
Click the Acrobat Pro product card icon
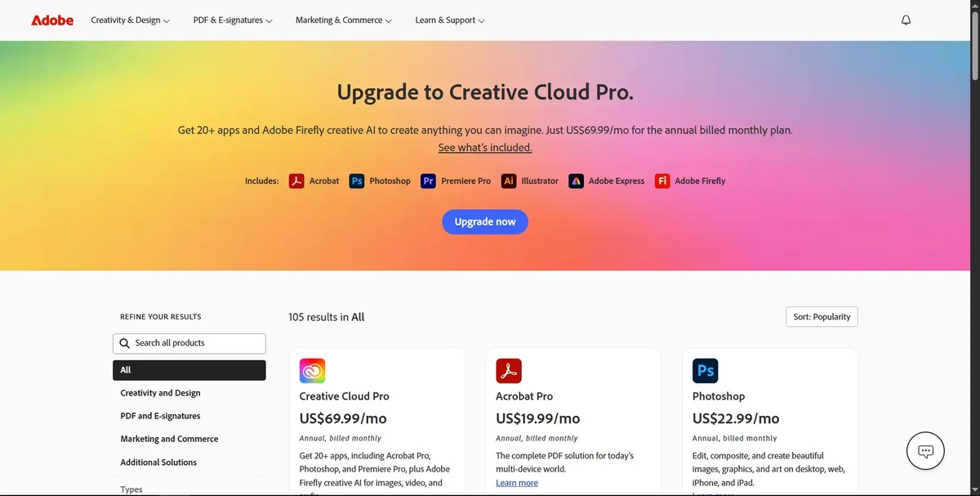point(508,370)
